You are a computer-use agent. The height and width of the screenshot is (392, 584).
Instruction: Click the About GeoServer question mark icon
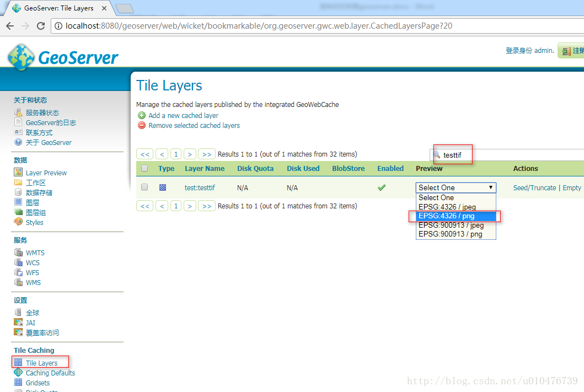(18, 142)
